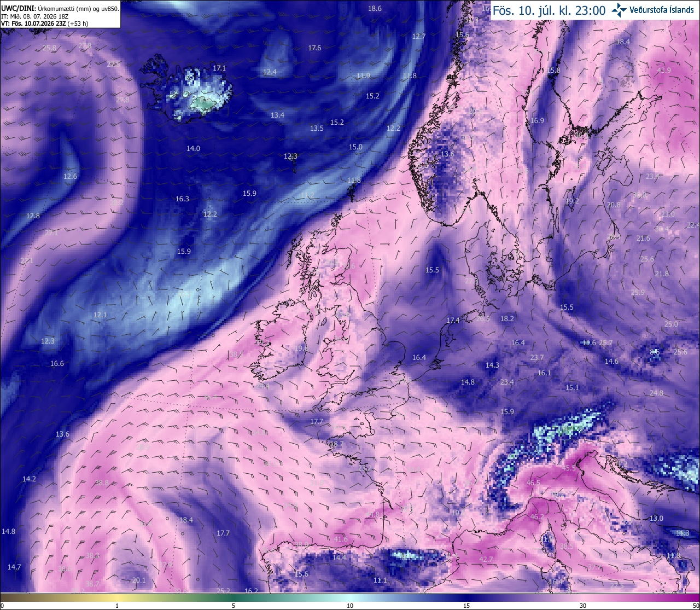Select the 43.9 value in the northeast
This screenshot has width=700, height=610.
tap(664, 71)
